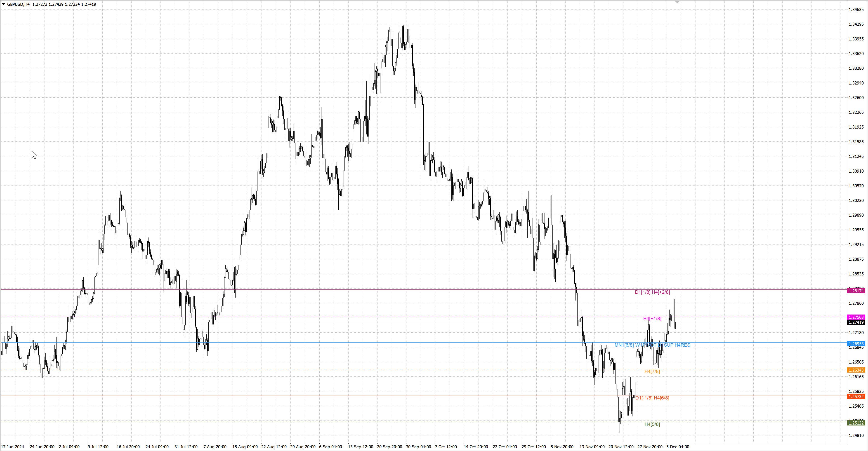Click the 5 Dec 04:00 time axis label

(678, 447)
